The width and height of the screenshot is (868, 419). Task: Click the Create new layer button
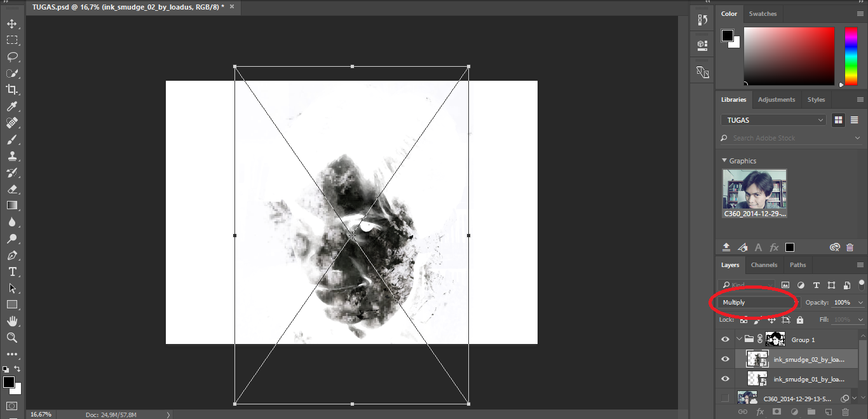point(829,411)
